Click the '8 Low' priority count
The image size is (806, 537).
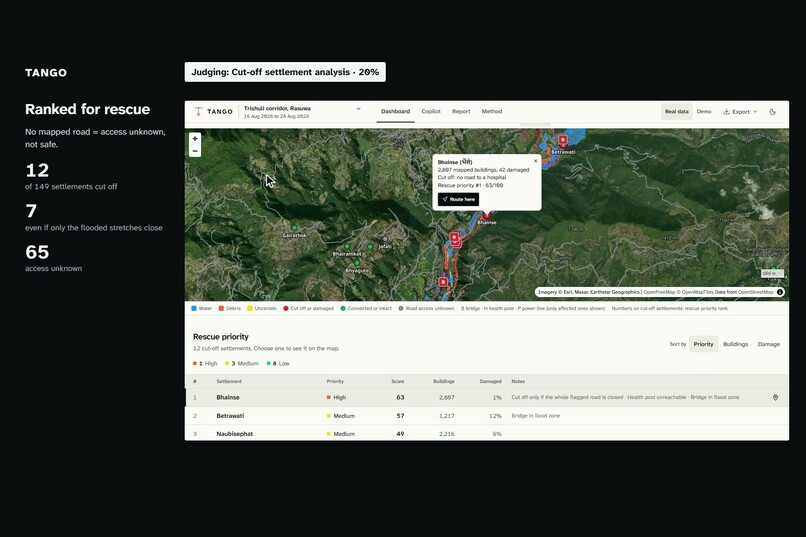(278, 363)
